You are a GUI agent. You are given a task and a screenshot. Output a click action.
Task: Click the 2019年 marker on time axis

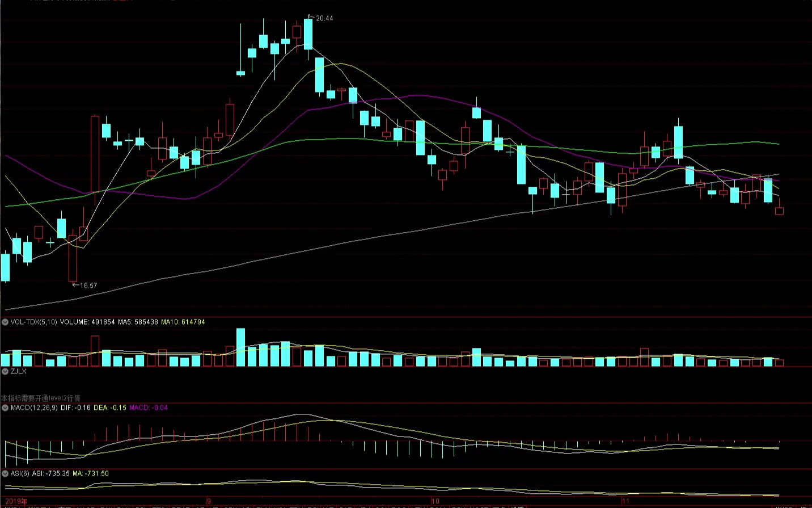[16, 501]
